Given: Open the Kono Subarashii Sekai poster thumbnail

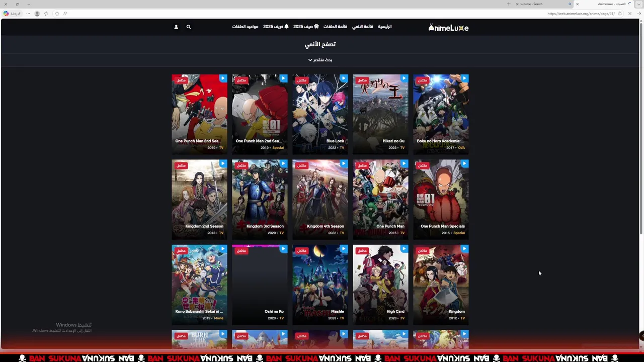Looking at the screenshot, I should point(199,285).
